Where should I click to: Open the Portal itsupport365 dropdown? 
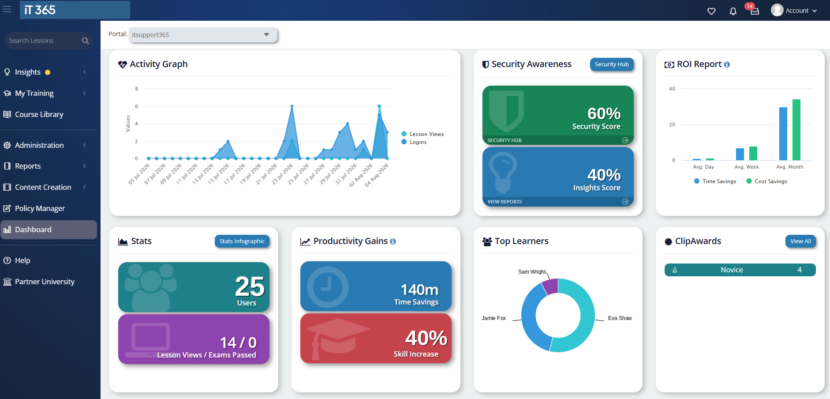click(x=203, y=35)
